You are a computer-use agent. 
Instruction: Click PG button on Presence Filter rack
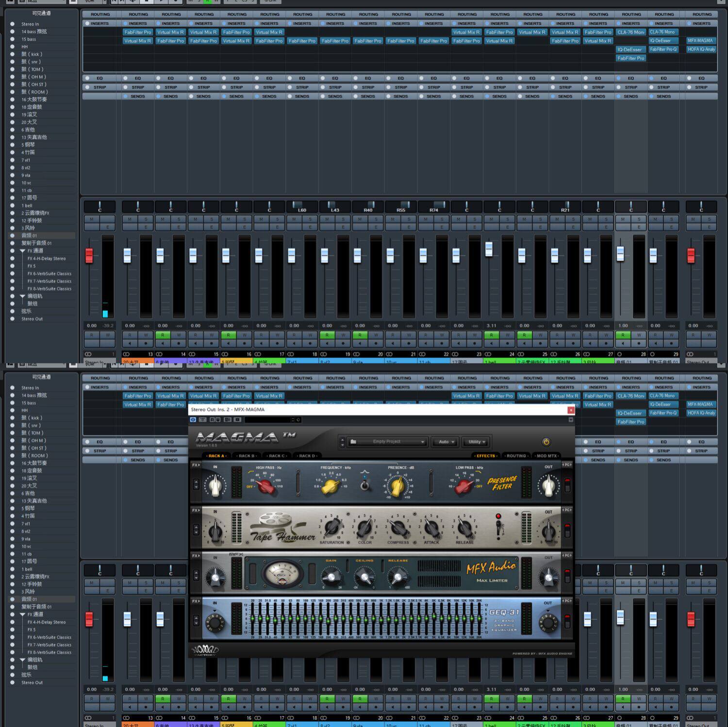[567, 465]
